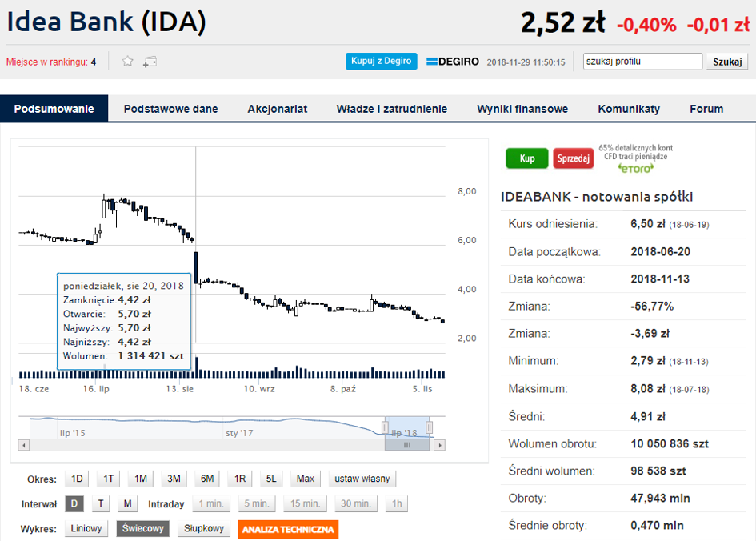Click navigator left scroll arrow
756x541 pixels.
pyautogui.click(x=24, y=445)
